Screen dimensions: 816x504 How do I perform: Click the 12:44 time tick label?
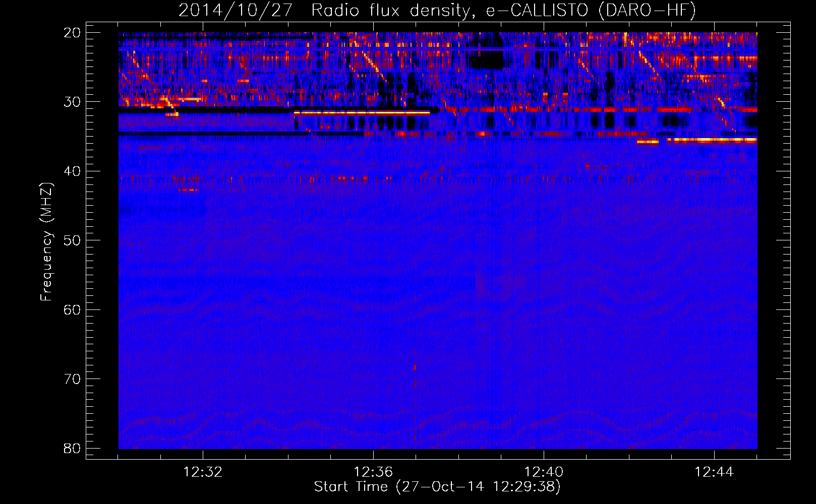(714, 472)
